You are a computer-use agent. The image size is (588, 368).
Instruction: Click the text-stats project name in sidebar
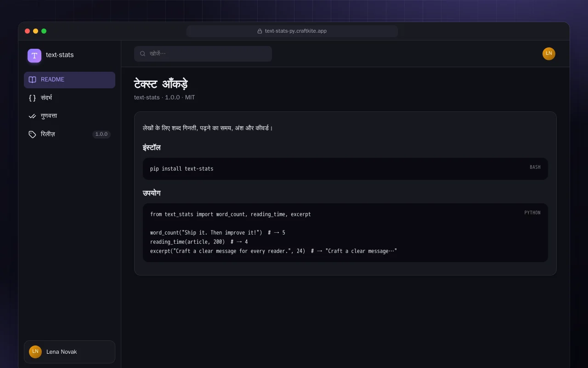coord(60,55)
